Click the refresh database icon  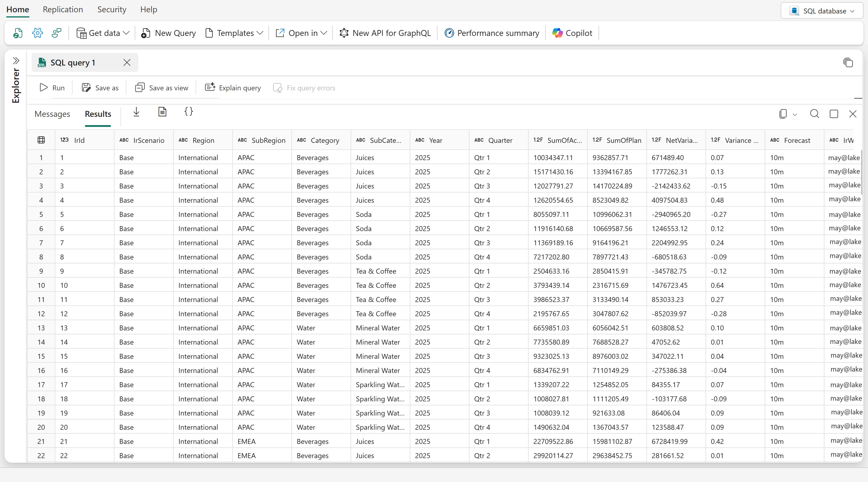[x=18, y=33]
